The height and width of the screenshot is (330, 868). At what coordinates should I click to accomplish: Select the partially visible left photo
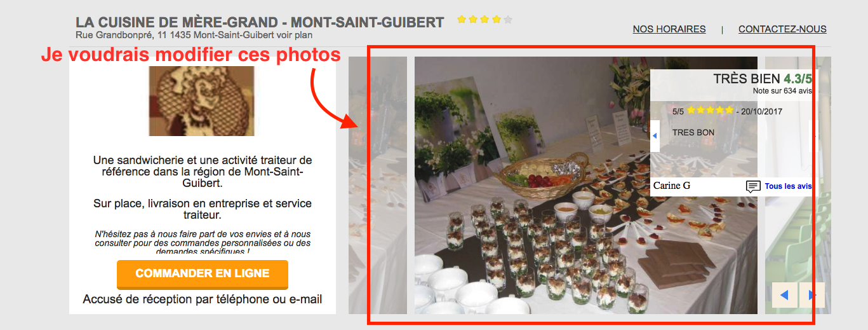[x=378, y=185]
